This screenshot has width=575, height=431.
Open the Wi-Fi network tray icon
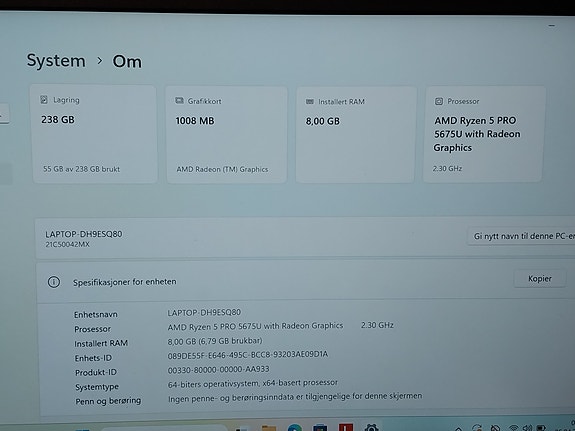[x=514, y=428]
